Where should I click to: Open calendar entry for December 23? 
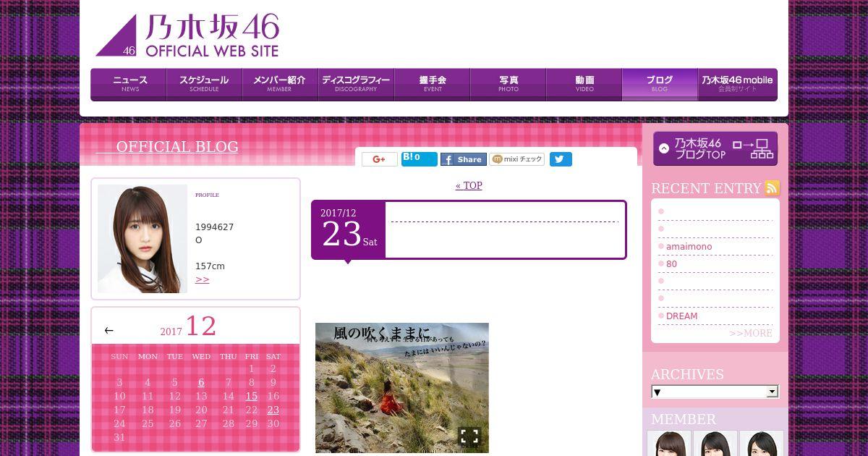pyautogui.click(x=273, y=410)
